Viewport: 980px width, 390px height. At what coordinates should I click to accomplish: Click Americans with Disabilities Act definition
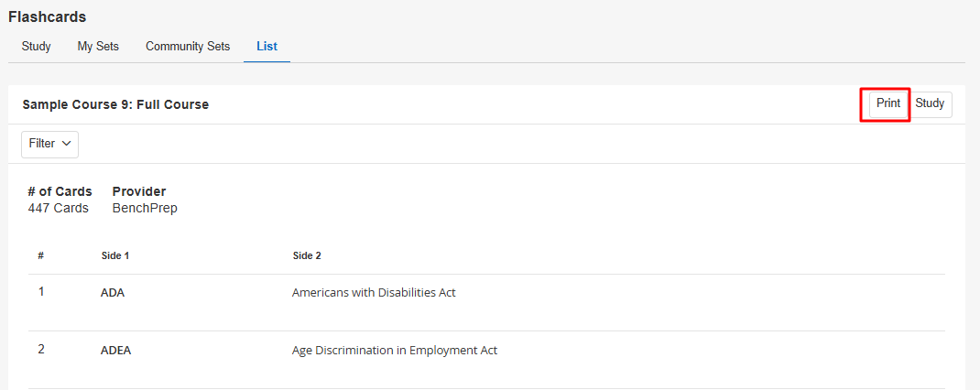point(374,293)
